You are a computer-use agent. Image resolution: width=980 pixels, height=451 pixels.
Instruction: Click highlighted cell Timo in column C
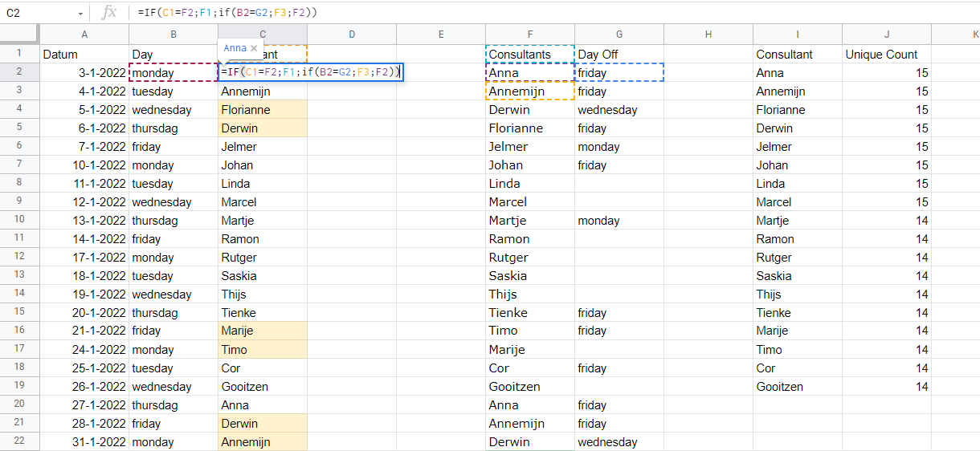click(263, 350)
